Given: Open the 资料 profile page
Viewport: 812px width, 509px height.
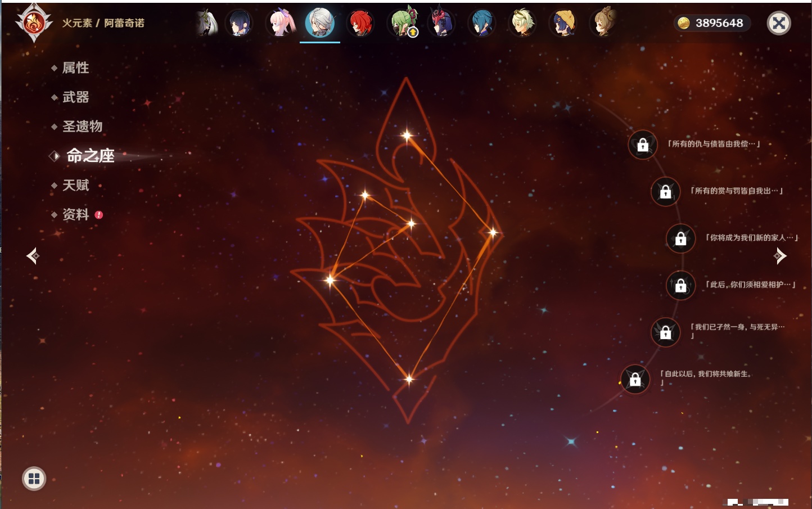Looking at the screenshot, I should click(x=76, y=214).
